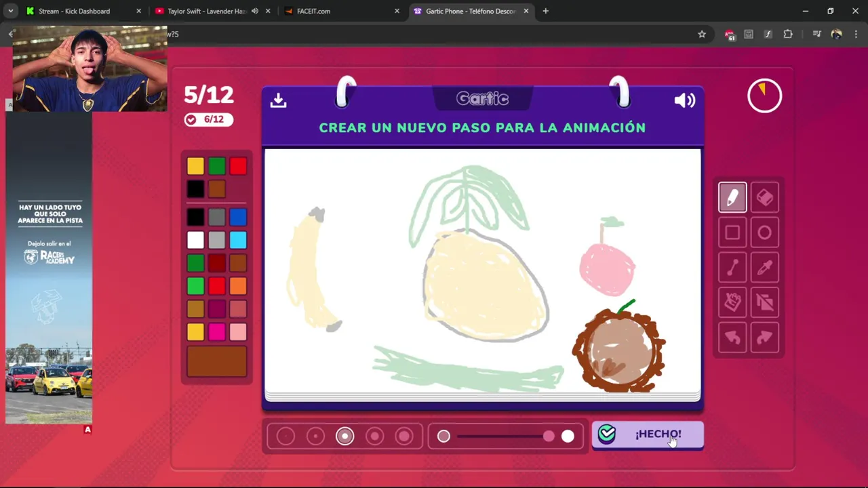Image resolution: width=868 pixels, height=488 pixels.
Task: Pick the light gray color swatch
Action: pos(216,240)
